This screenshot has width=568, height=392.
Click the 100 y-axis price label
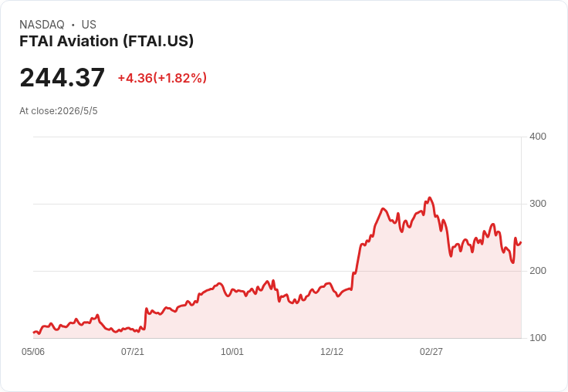coord(538,338)
